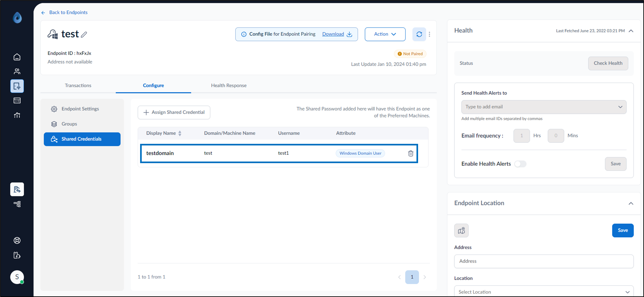Image resolution: width=644 pixels, height=297 pixels.
Task: Save the health alert settings
Action: point(615,164)
